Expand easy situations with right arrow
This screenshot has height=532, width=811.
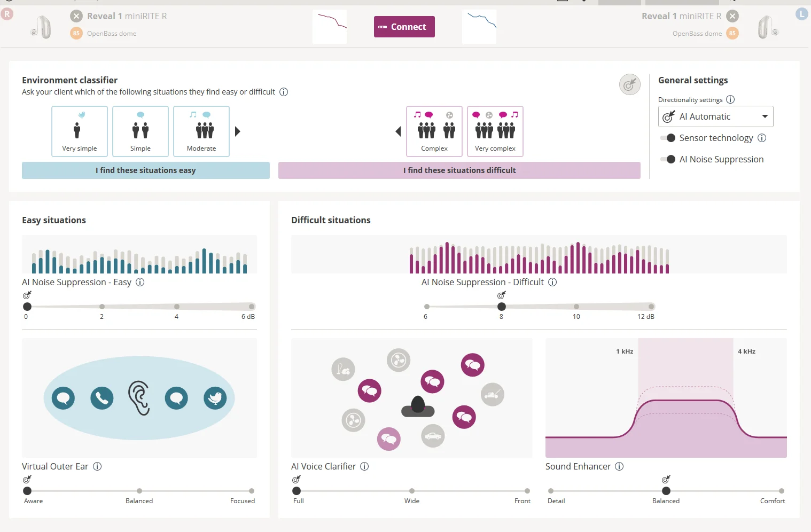[x=238, y=131]
